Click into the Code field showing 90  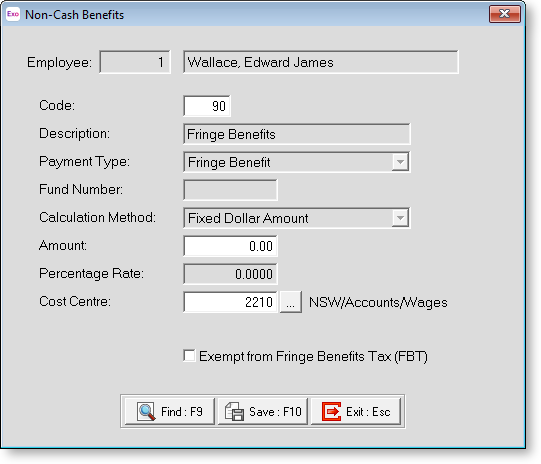[207, 106]
